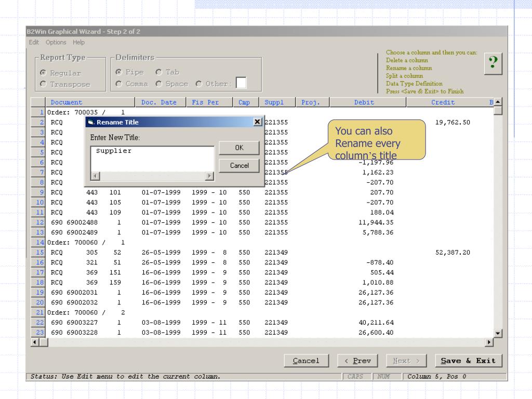The width and height of the screenshot is (532, 399).
Task: Select the Debit column header
Action: coord(368,102)
